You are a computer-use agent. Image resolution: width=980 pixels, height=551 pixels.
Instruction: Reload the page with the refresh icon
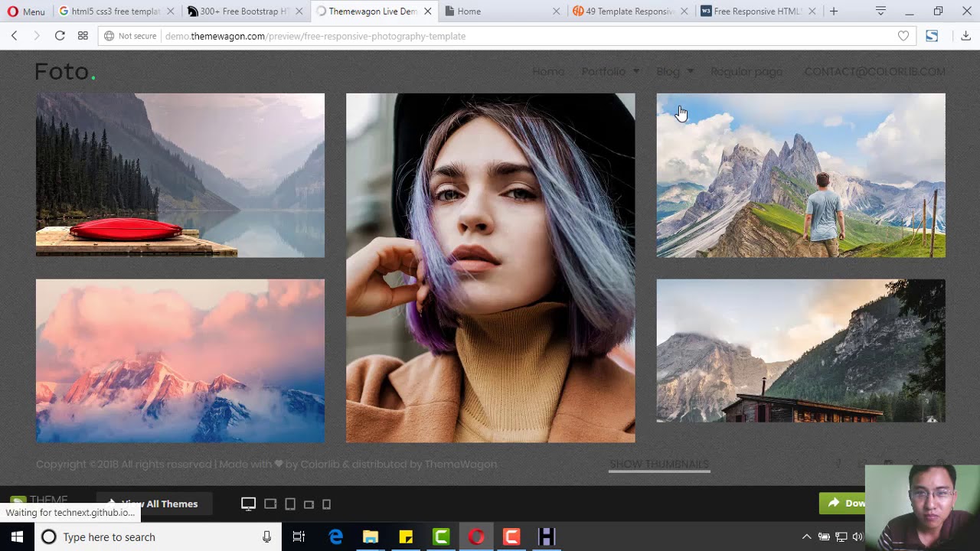60,36
